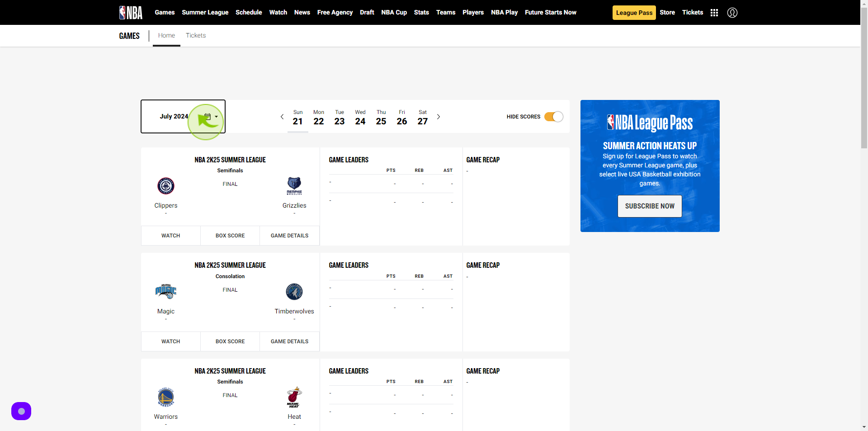Viewport: 868px width, 431px height.
Task: Open the Schedule menu item
Action: click(x=249, y=13)
